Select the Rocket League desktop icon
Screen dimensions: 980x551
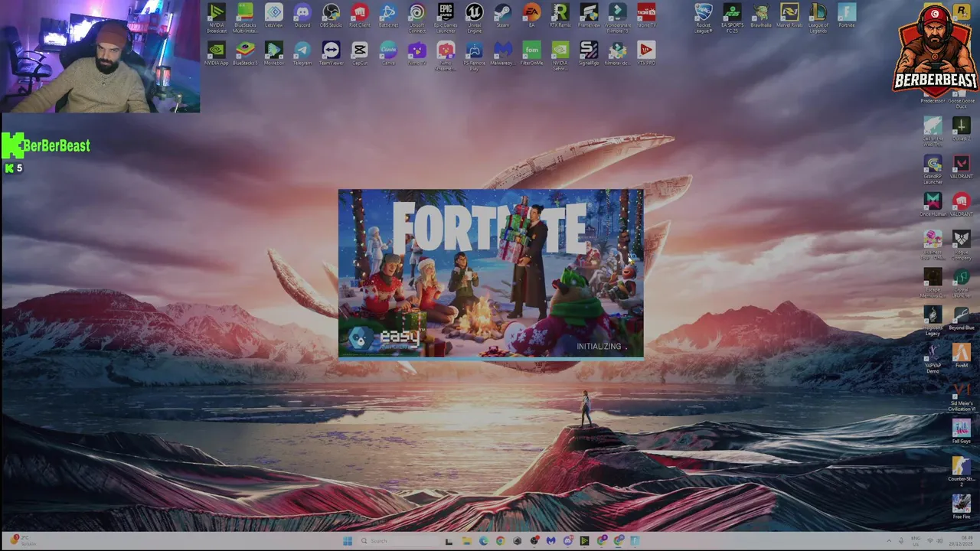point(703,18)
